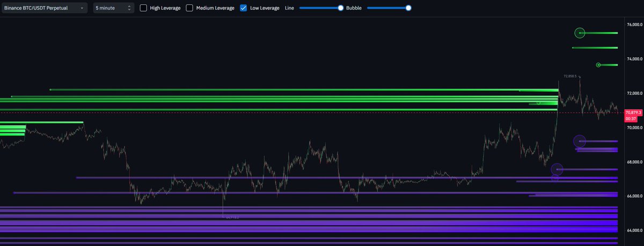Click the red current price label 70,879.3
644x246 pixels.
click(634, 113)
